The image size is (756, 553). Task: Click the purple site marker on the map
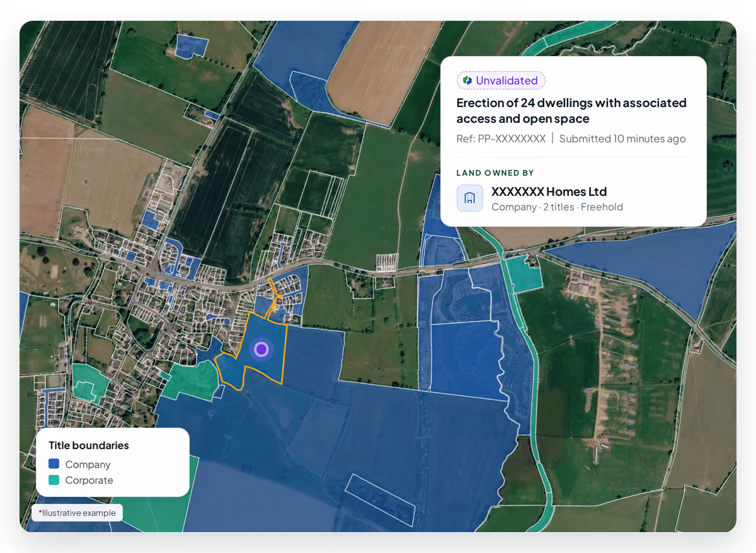pyautogui.click(x=261, y=350)
